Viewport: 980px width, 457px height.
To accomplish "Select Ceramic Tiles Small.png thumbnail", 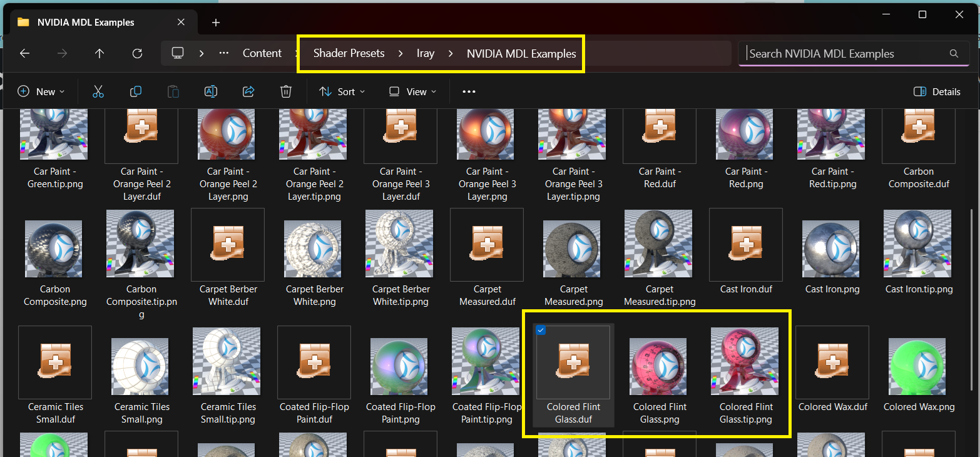I will 140,367.
